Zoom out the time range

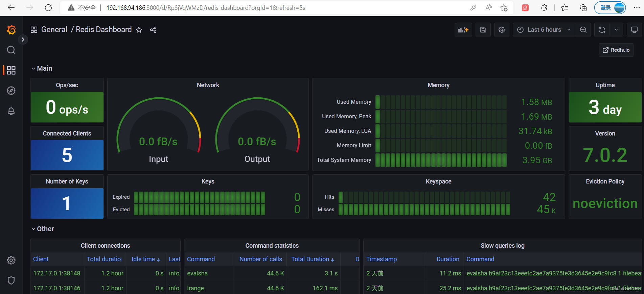(583, 30)
